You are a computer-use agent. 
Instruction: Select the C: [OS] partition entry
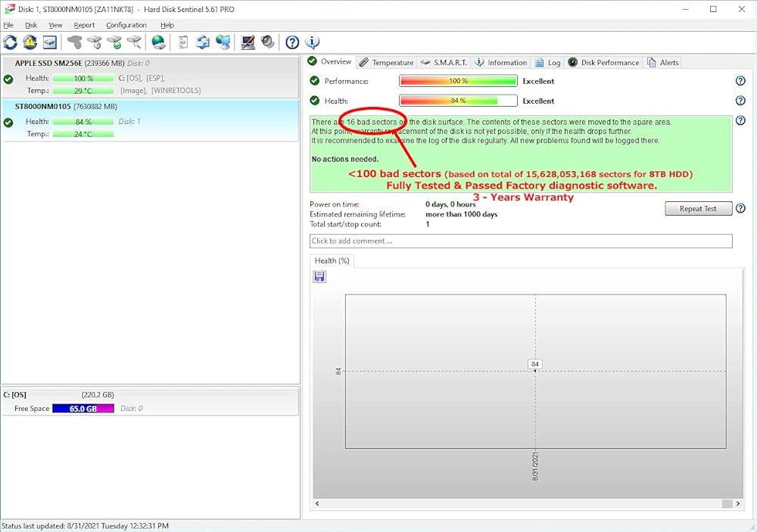click(150, 401)
